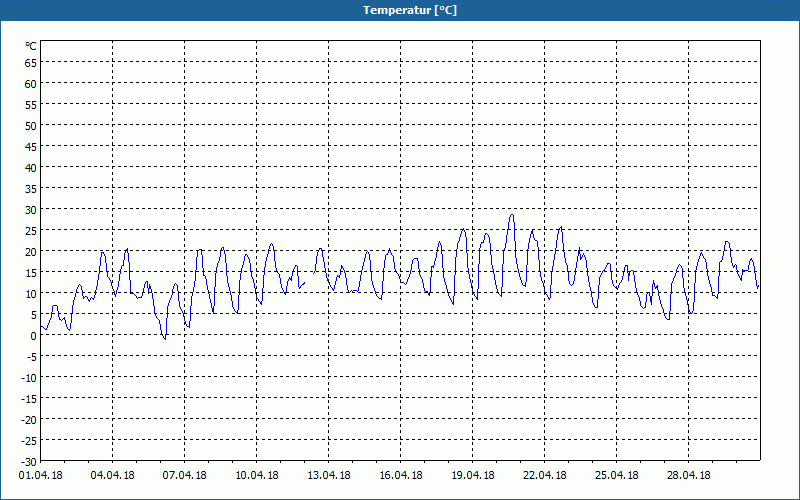Click the "Temperatur [°C]" title bar
This screenshot has width=800, height=500.
point(400,10)
